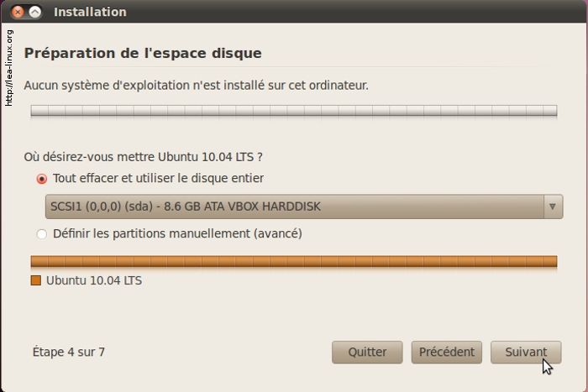Click the 'Où désirez-vous mettre Ubuntu' question text
588x392 pixels.
click(x=143, y=157)
